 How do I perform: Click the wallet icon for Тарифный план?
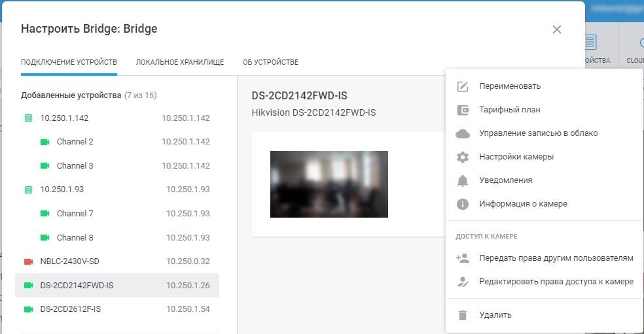[463, 110]
